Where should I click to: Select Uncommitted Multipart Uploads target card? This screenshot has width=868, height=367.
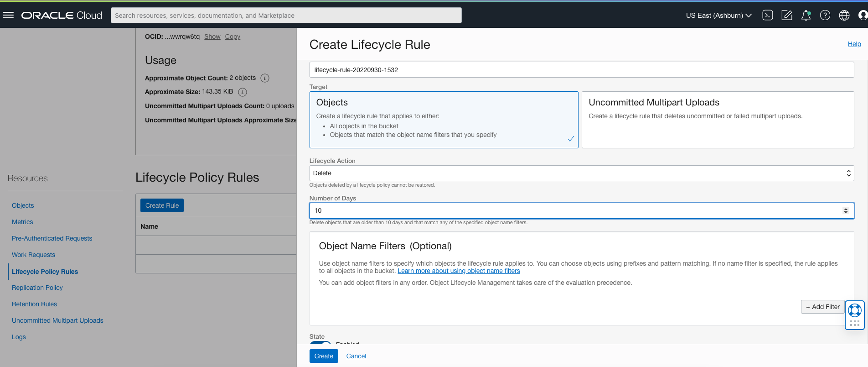[718, 120]
